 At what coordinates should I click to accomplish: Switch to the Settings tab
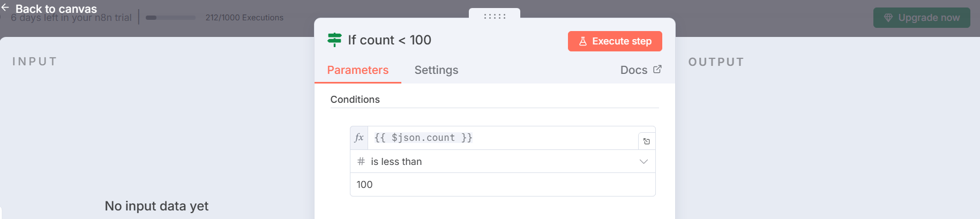click(x=436, y=70)
